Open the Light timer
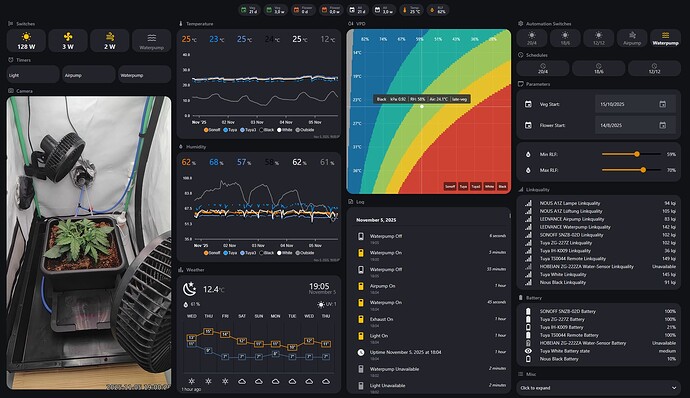Image resolution: width=690 pixels, height=398 pixels. click(33, 75)
